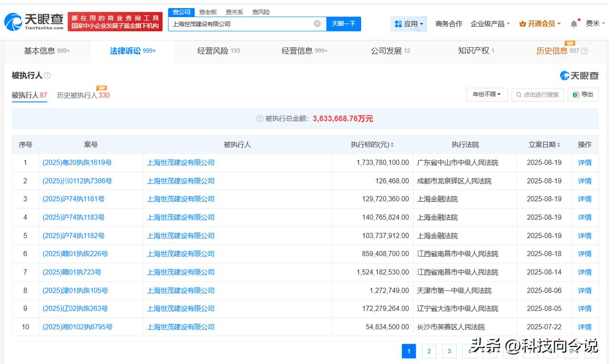Open the 公司发展 12 tab
The width and height of the screenshot is (609, 364).
click(390, 51)
